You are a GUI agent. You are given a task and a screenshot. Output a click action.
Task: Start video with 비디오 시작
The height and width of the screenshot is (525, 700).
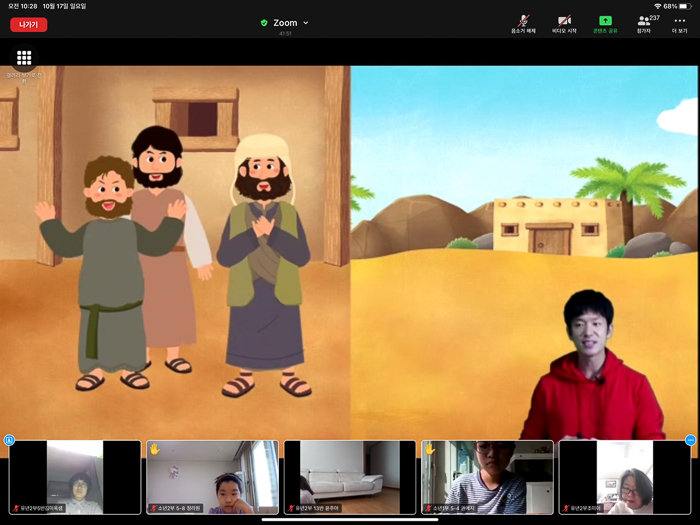564,24
